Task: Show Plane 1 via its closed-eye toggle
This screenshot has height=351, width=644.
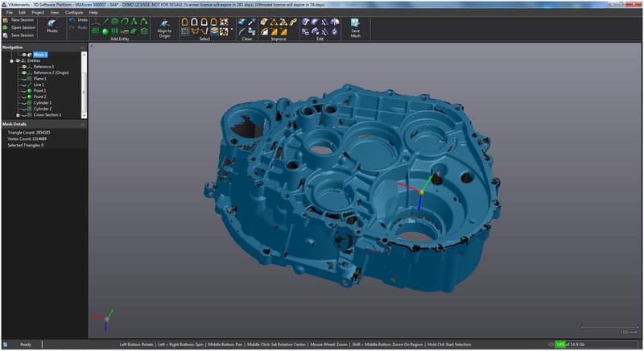Action: (x=23, y=79)
